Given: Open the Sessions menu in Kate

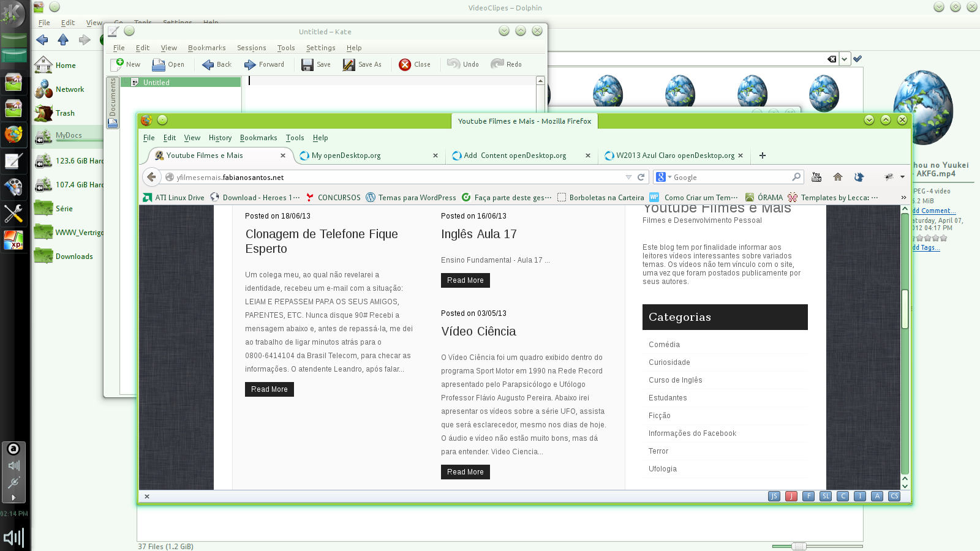Looking at the screenshot, I should click(x=252, y=48).
